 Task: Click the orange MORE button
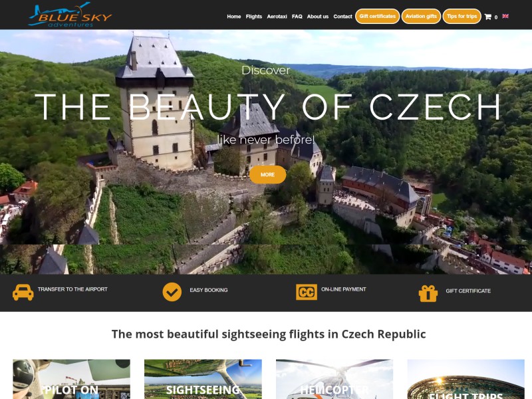click(x=268, y=174)
